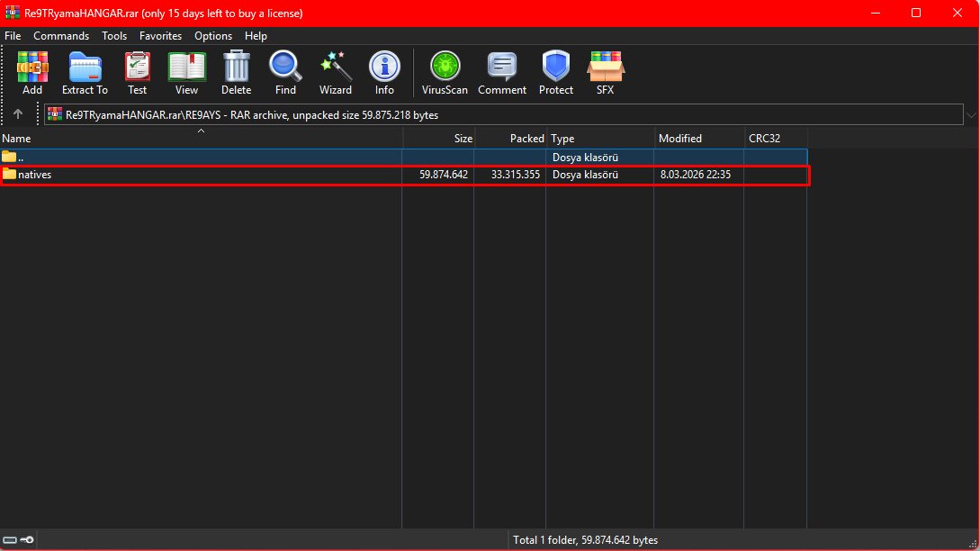The image size is (980, 551).
Task: Open the Comment tool
Action: pos(502,73)
